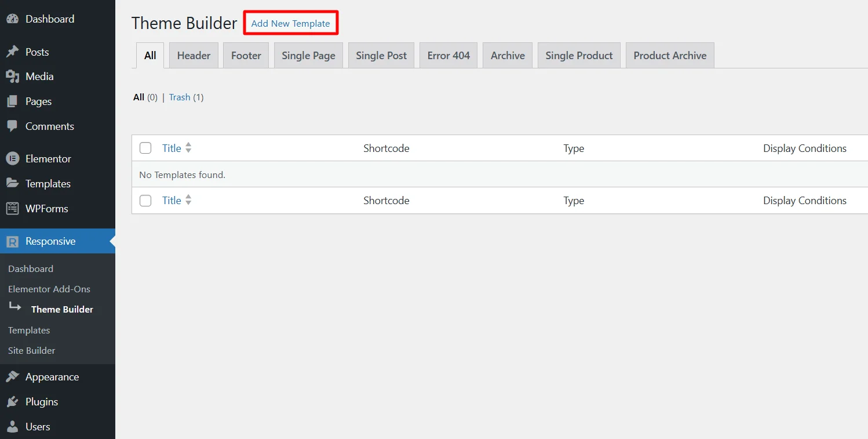868x439 pixels.
Task: Open Elementor Add-Ons submenu item
Action: point(49,289)
